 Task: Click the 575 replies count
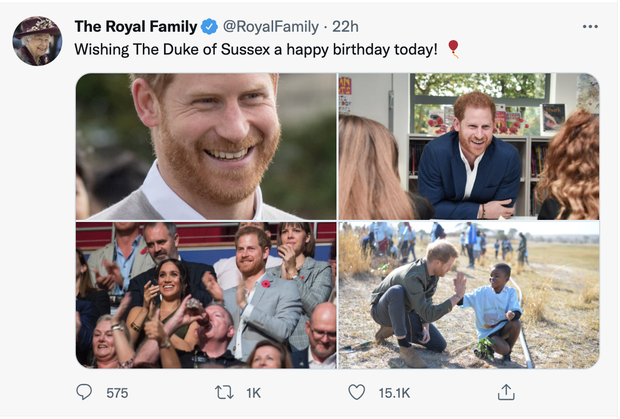[x=117, y=393]
